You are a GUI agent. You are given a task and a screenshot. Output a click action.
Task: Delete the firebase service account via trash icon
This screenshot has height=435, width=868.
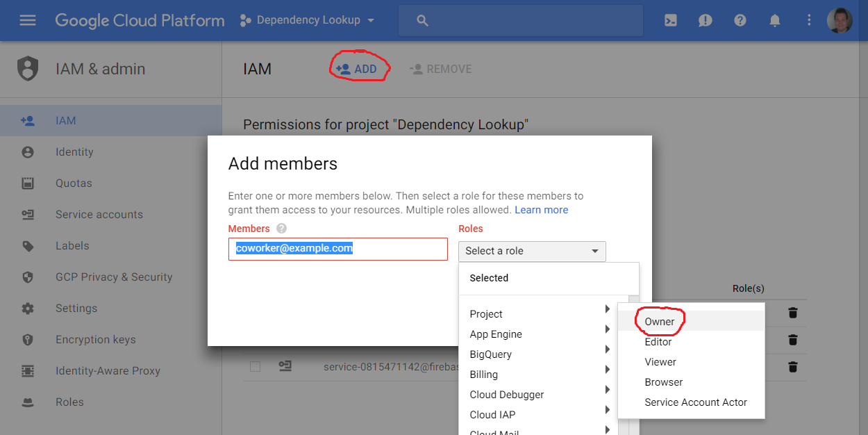793,366
